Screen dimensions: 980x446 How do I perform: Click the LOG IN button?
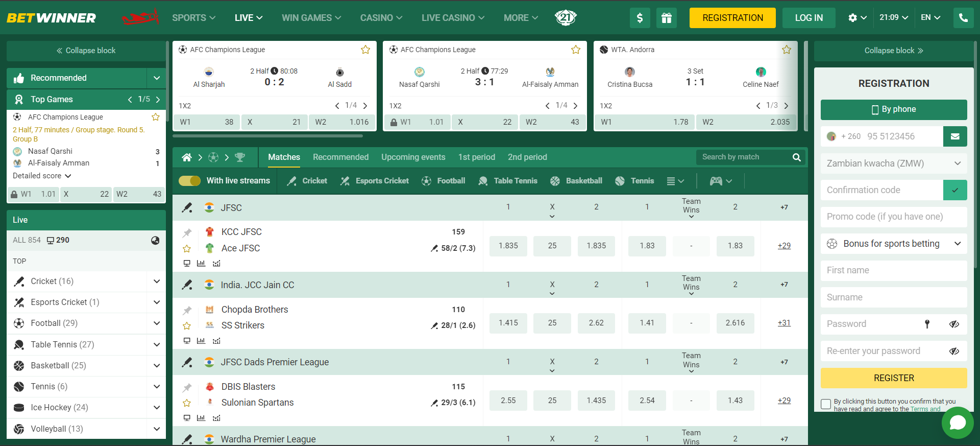click(808, 18)
